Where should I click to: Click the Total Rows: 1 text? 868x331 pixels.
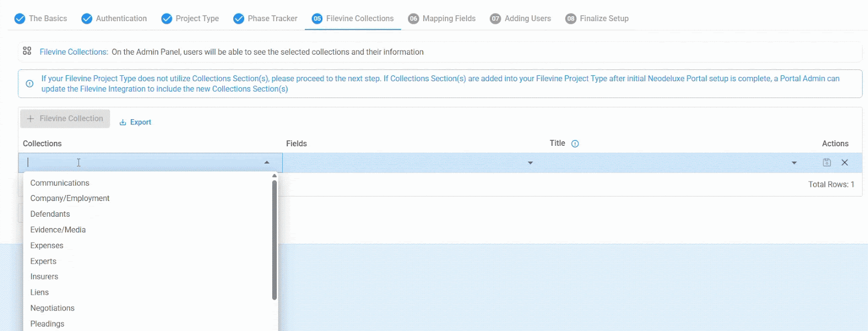pyautogui.click(x=831, y=184)
